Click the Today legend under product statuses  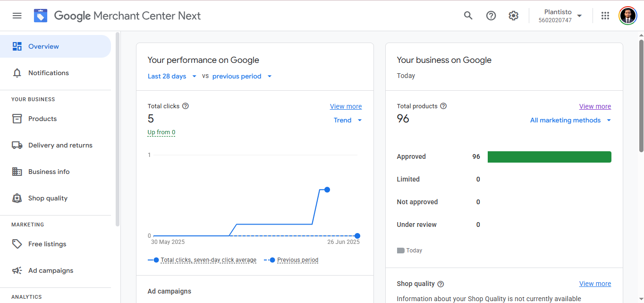410,251
